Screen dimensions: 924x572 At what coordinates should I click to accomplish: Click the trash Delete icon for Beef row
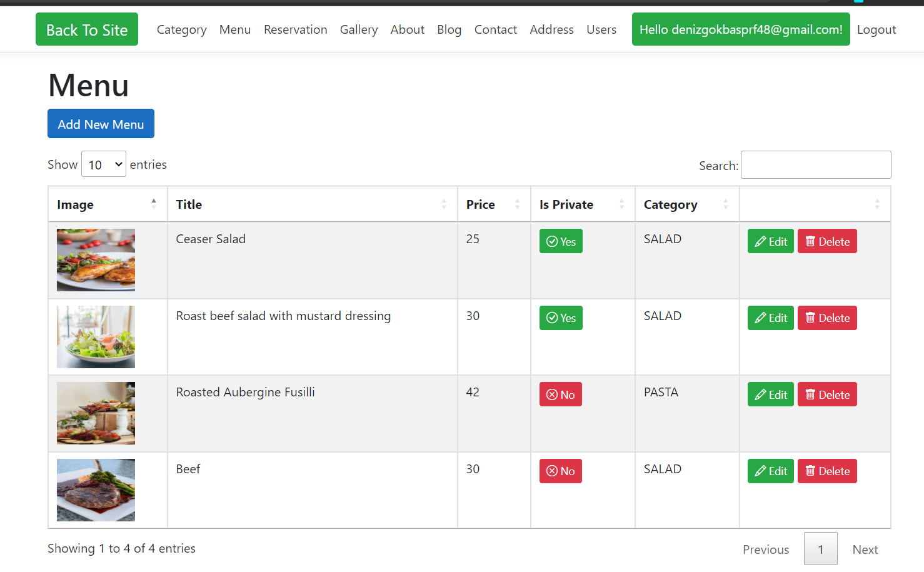(x=810, y=471)
